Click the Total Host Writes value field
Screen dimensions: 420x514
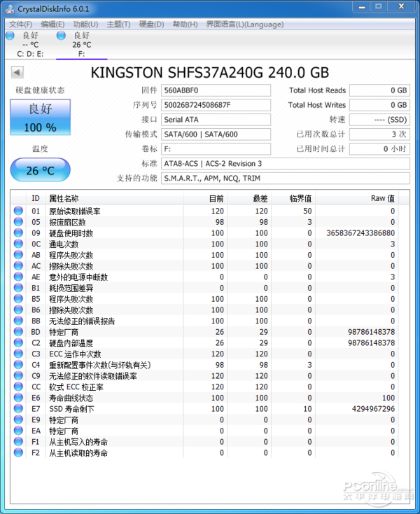point(379,105)
